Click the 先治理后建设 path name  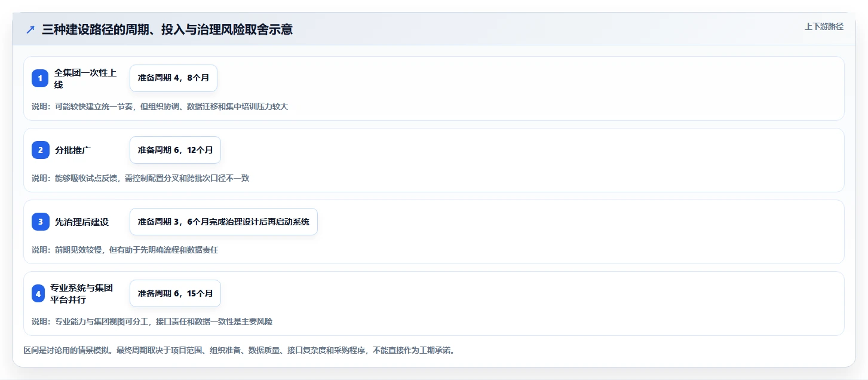(82, 222)
